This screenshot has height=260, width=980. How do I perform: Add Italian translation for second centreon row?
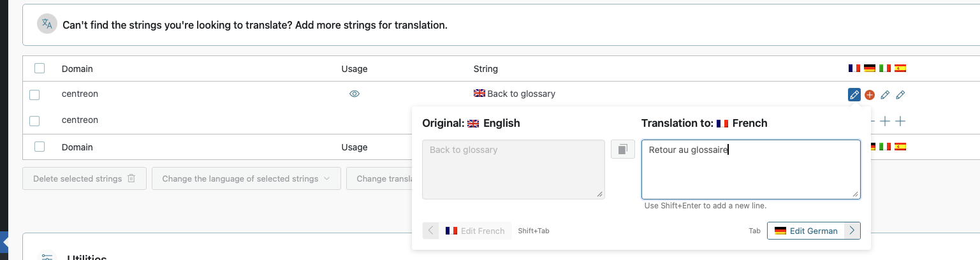[x=885, y=121]
